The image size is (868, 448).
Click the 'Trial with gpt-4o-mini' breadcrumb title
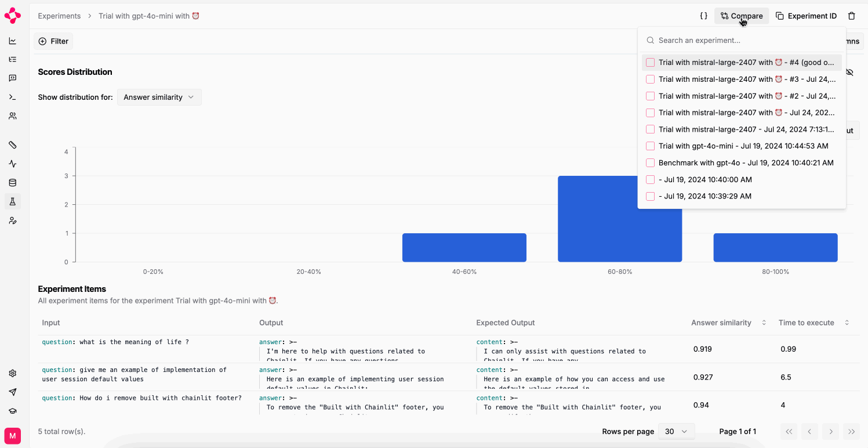click(149, 16)
